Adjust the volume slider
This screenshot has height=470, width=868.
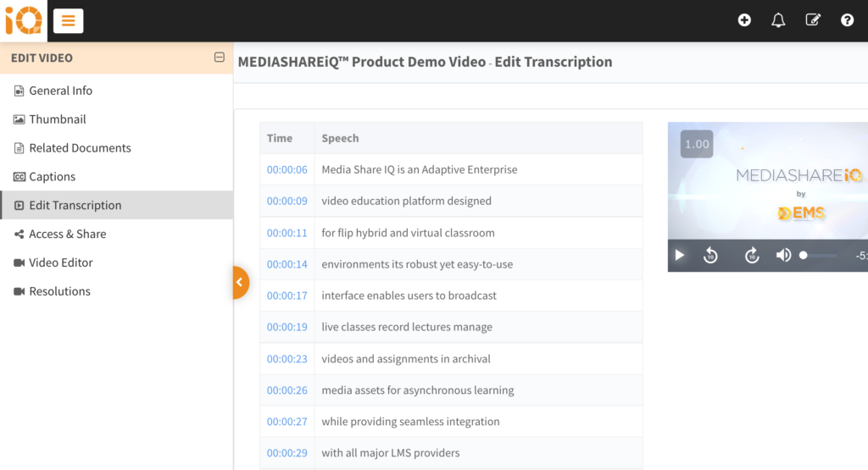coord(818,256)
